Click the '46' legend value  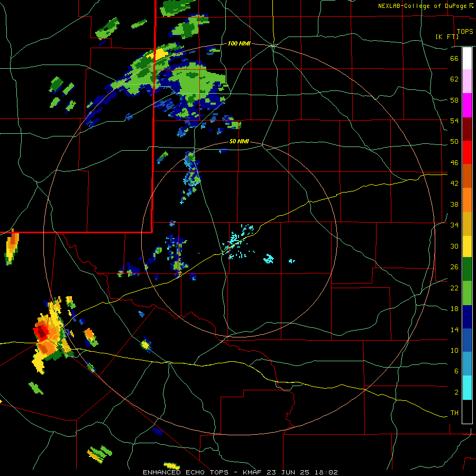coord(454,163)
